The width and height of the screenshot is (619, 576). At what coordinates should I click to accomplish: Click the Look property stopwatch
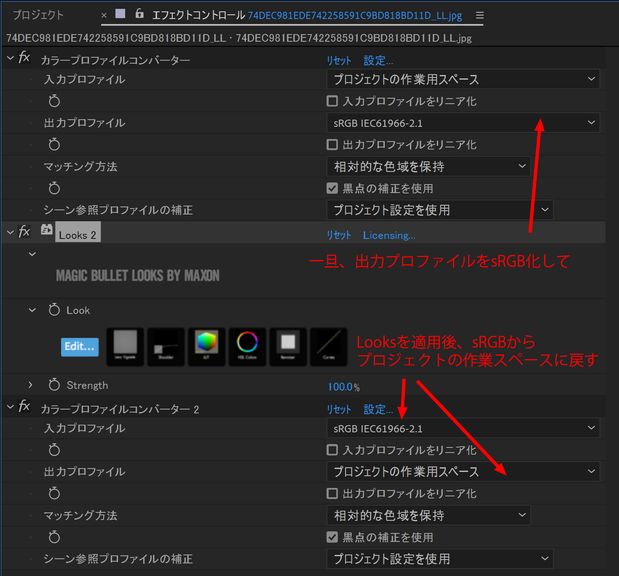[x=54, y=310]
